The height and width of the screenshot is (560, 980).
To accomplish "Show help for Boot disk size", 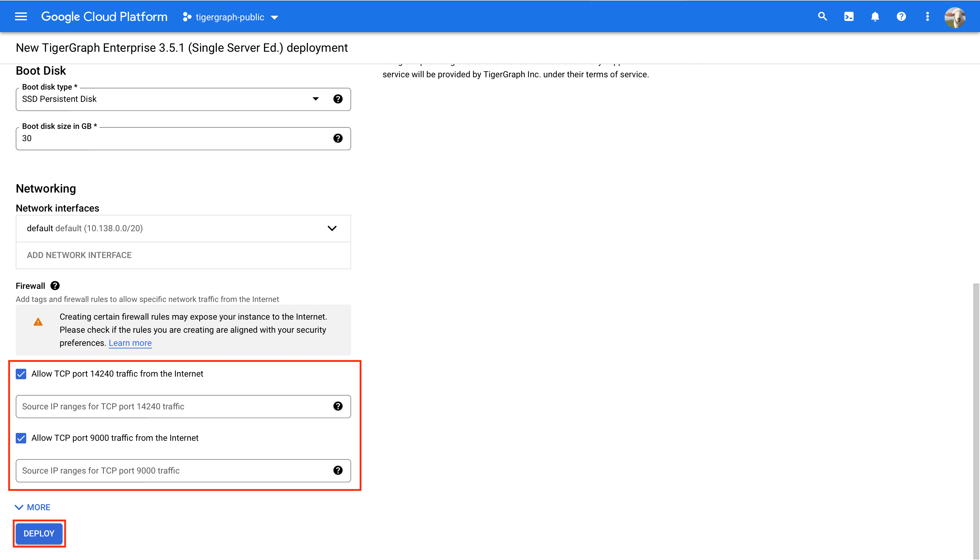I will (x=338, y=139).
